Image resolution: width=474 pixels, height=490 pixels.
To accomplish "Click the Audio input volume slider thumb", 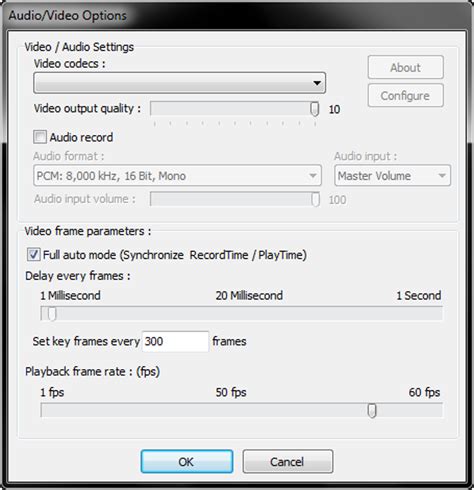I will point(315,199).
